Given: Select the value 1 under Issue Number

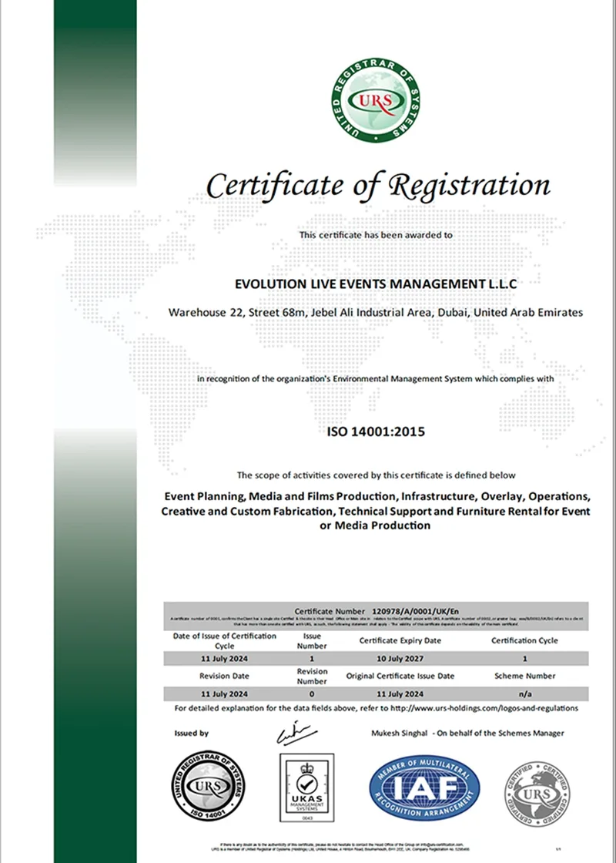Looking at the screenshot, I should pyautogui.click(x=312, y=659).
